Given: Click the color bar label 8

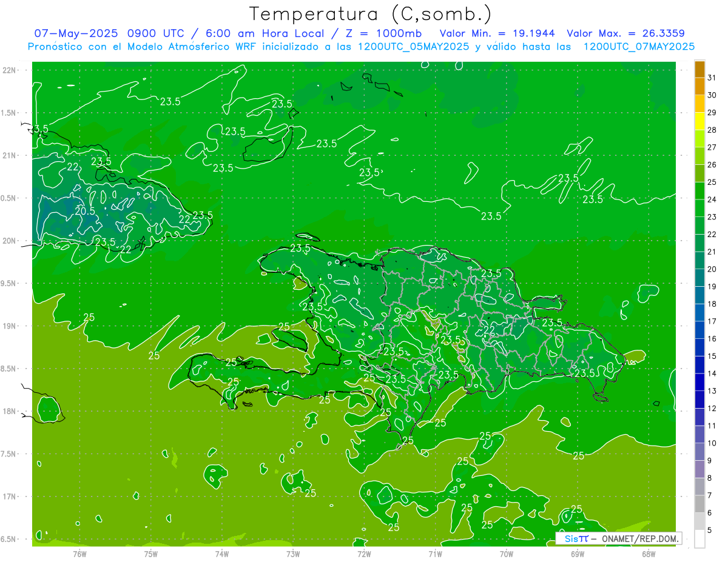Looking at the screenshot, I should 709,478.
